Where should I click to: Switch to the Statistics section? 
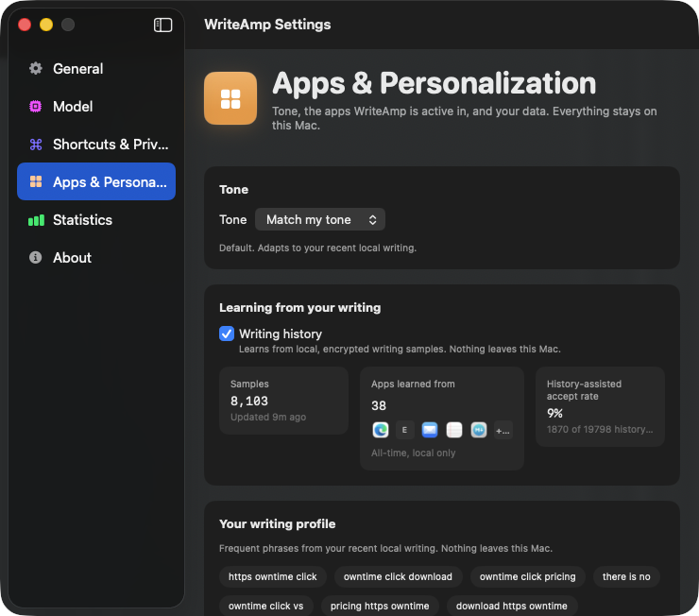point(96,220)
